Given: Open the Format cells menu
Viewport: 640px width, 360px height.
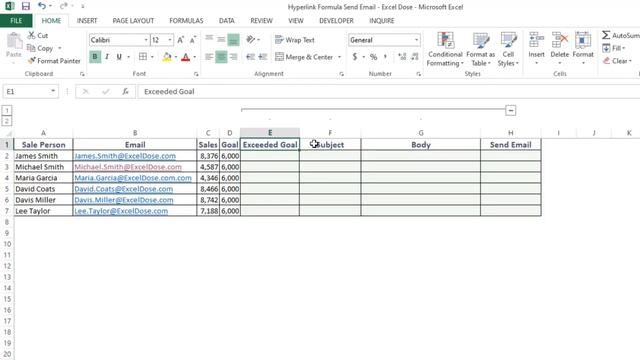Looking at the screenshot, I should pyautogui.click(x=583, y=48).
